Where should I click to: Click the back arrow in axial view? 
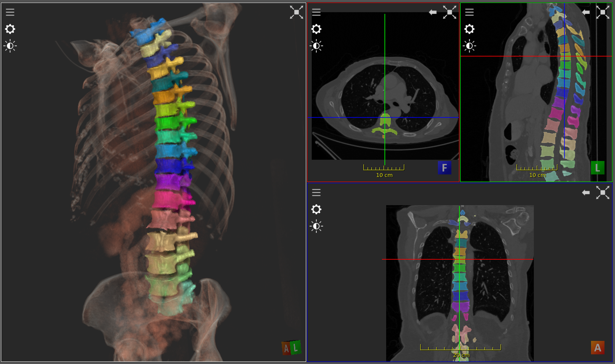[433, 12]
